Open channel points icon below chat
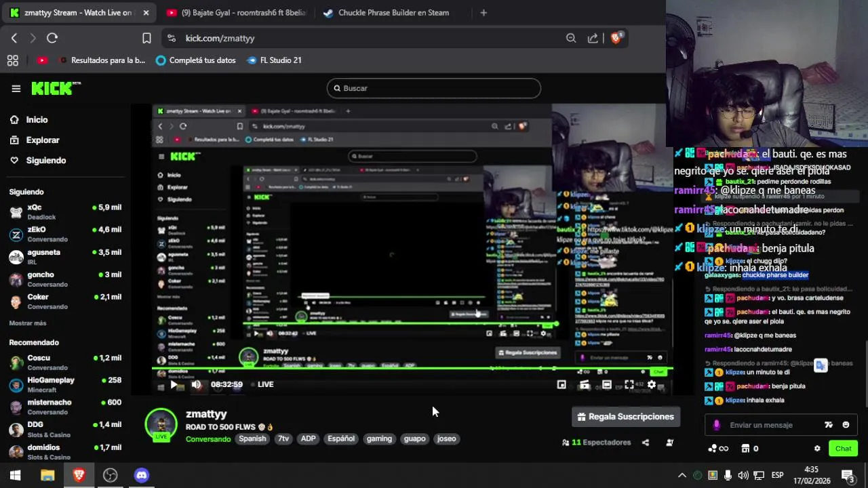868x488 pixels. 717,448
